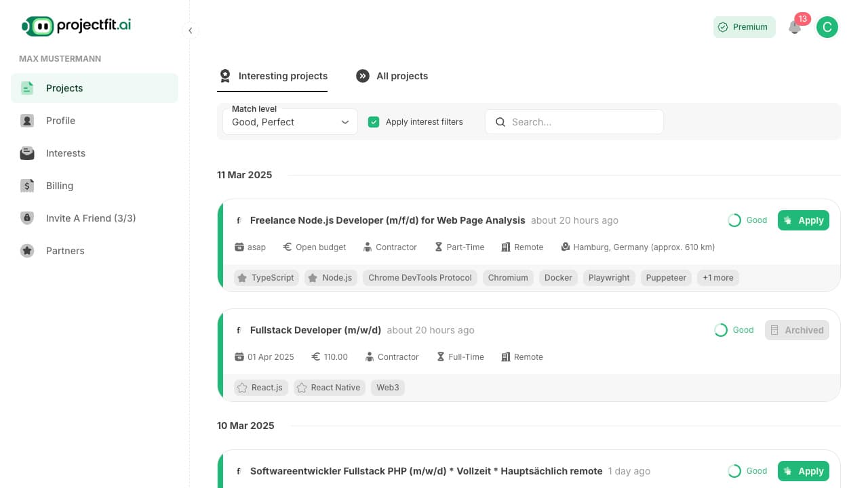This screenshot has width=868, height=488.
Task: Click the Archived button on Fullstack Developer
Action: click(x=797, y=330)
